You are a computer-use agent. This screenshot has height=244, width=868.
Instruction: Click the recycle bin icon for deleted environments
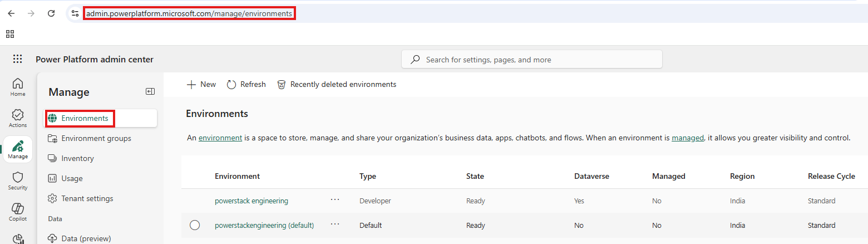click(x=282, y=84)
